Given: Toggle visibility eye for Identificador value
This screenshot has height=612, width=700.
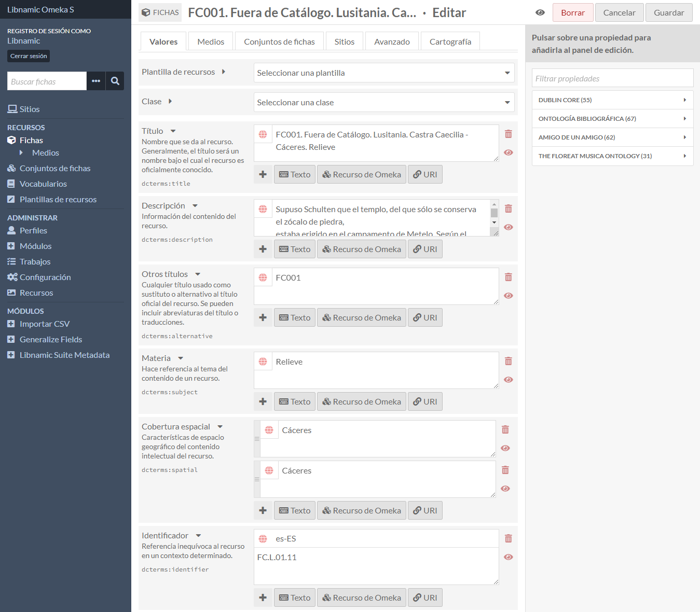Looking at the screenshot, I should click(509, 557).
